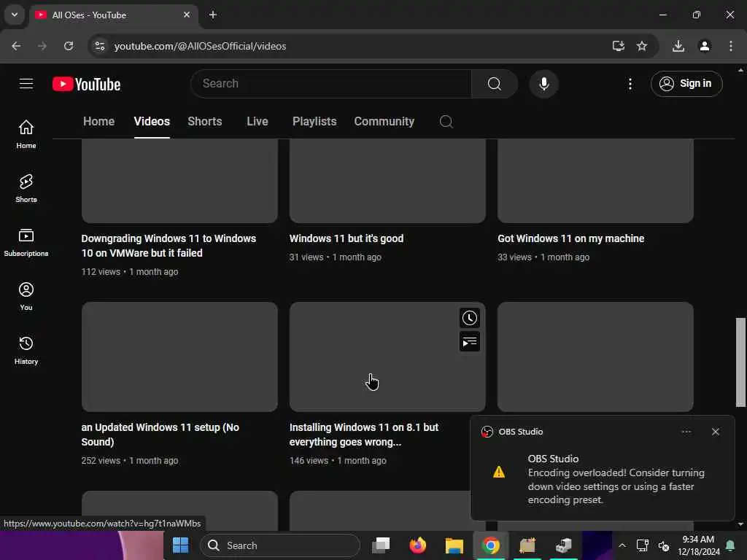The image size is (747, 560).
Task: Click the search magnifier button
Action: click(x=494, y=84)
